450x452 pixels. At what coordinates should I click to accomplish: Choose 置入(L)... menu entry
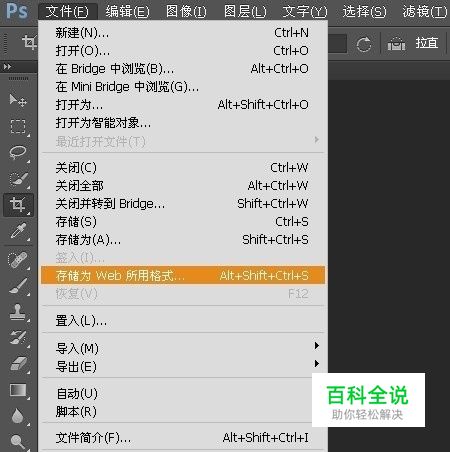point(183,321)
